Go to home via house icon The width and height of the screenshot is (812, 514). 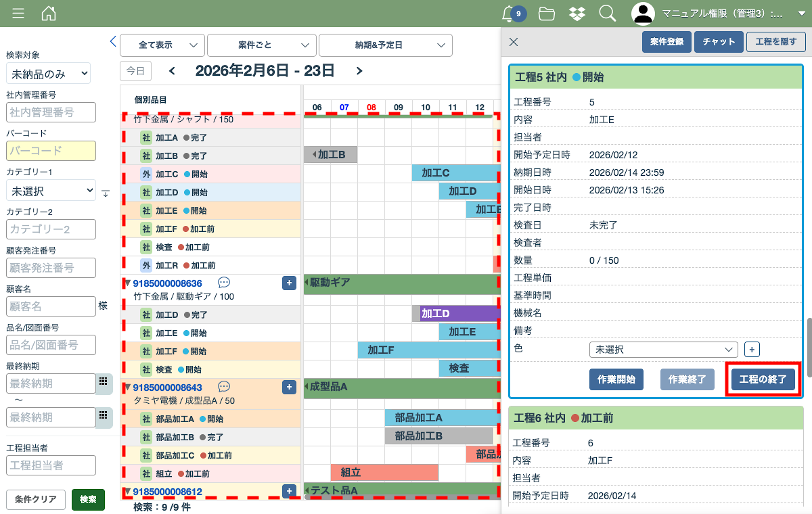pyautogui.click(x=49, y=14)
